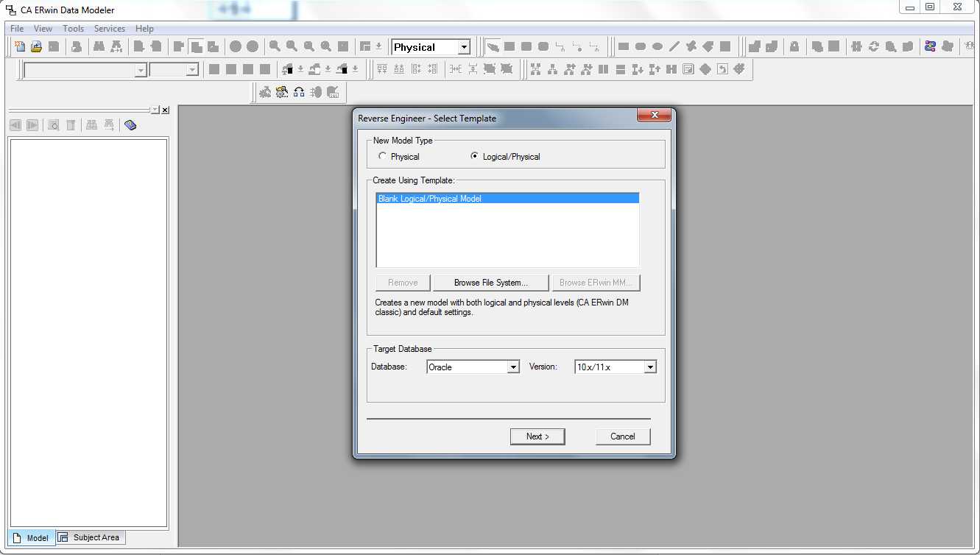
Task: Open the View menu
Action: [43, 29]
